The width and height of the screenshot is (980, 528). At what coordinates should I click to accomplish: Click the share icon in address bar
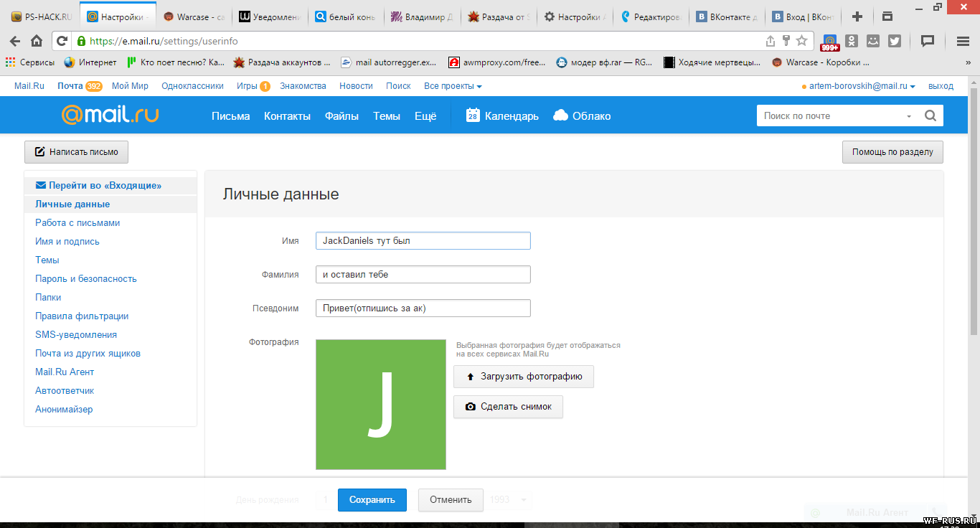771,41
